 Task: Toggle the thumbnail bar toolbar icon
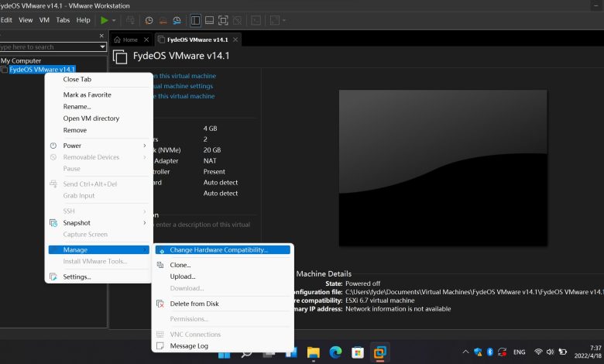[x=209, y=20]
